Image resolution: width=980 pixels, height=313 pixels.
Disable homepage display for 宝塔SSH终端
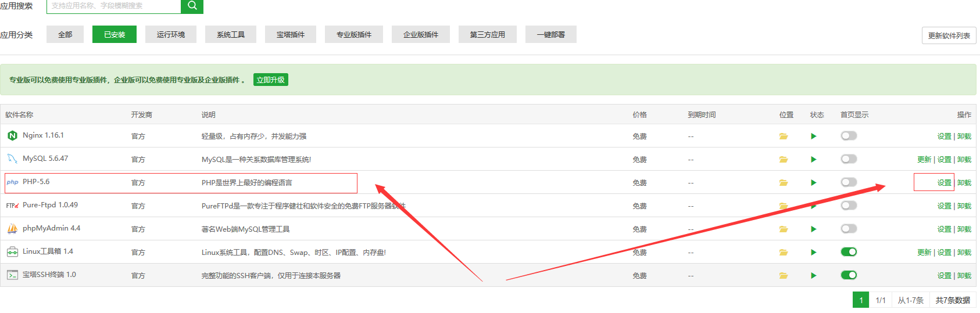[849, 275]
